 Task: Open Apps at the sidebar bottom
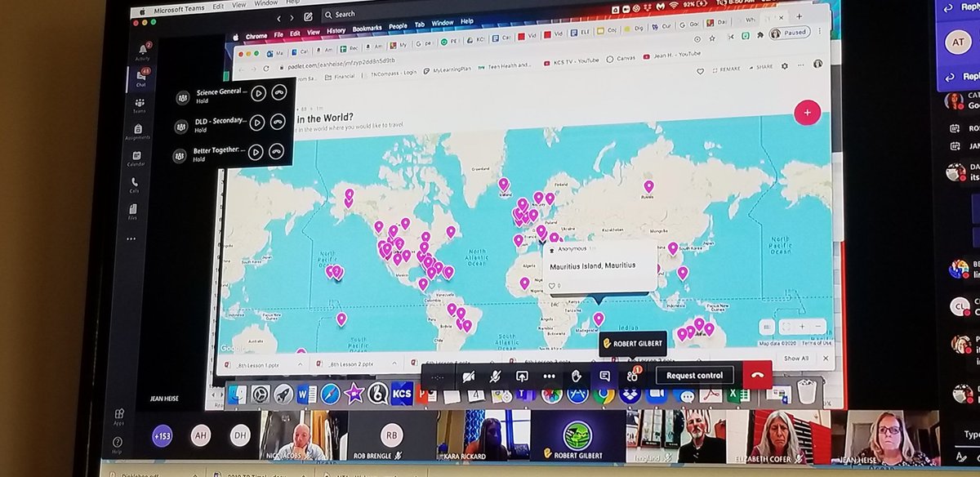pyautogui.click(x=119, y=417)
